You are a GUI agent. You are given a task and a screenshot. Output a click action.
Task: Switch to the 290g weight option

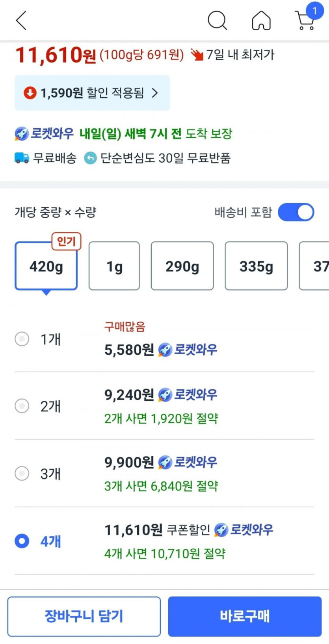[x=182, y=266]
